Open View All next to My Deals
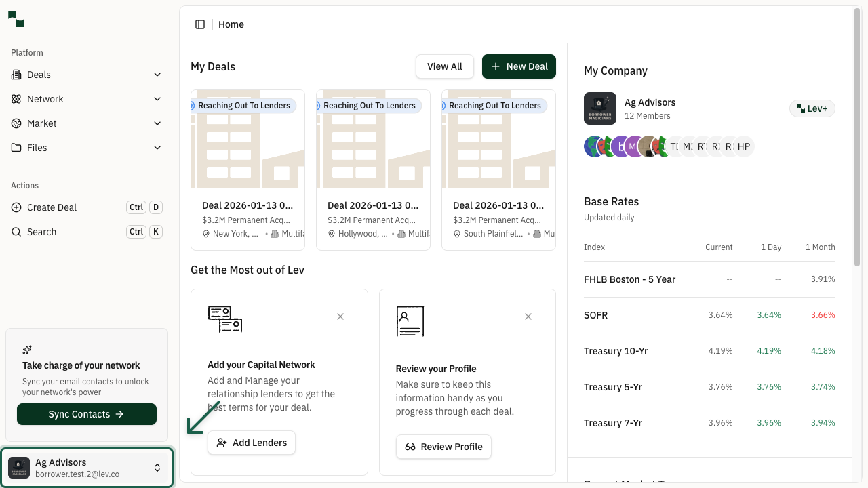868x488 pixels. [444, 66]
